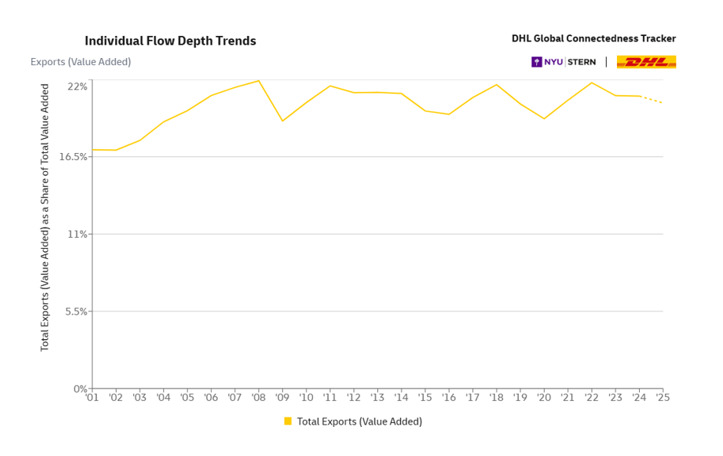Click the DHL Global Connectedness Tracker heading

[x=593, y=39]
